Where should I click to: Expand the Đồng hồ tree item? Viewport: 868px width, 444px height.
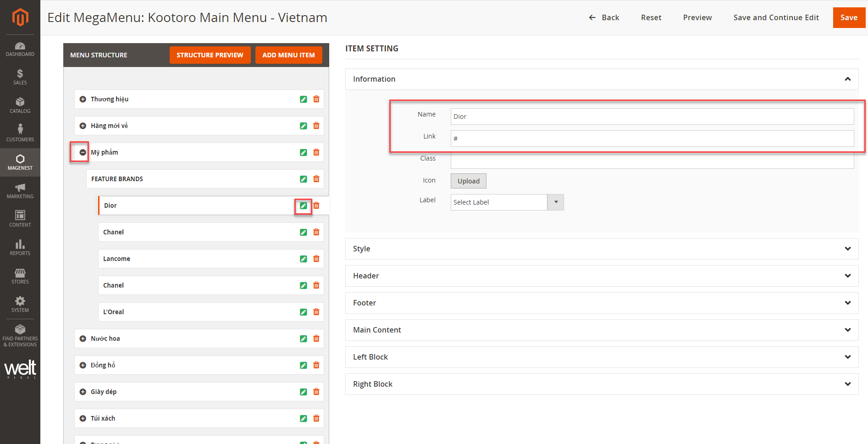[83, 365]
